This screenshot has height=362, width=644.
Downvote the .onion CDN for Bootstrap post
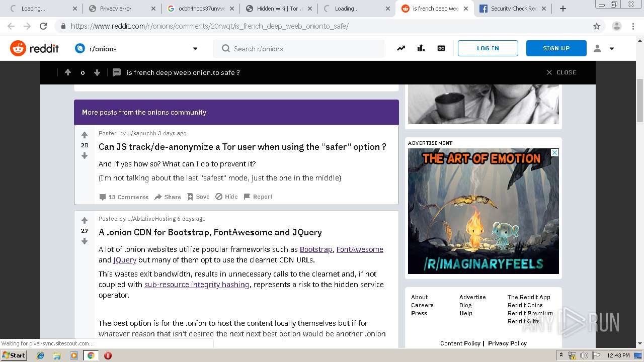click(x=85, y=241)
